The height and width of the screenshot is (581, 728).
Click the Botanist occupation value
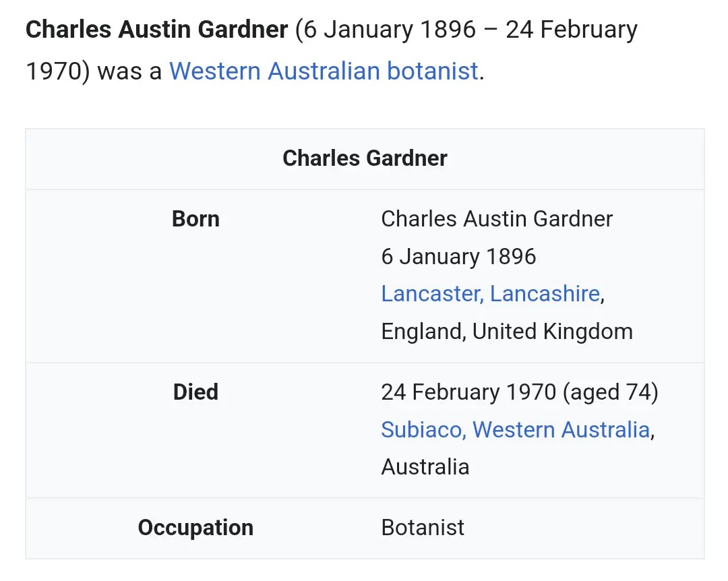click(423, 528)
